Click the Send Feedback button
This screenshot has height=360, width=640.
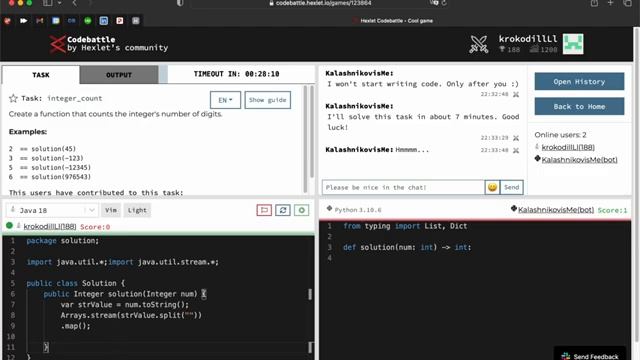(x=590, y=355)
